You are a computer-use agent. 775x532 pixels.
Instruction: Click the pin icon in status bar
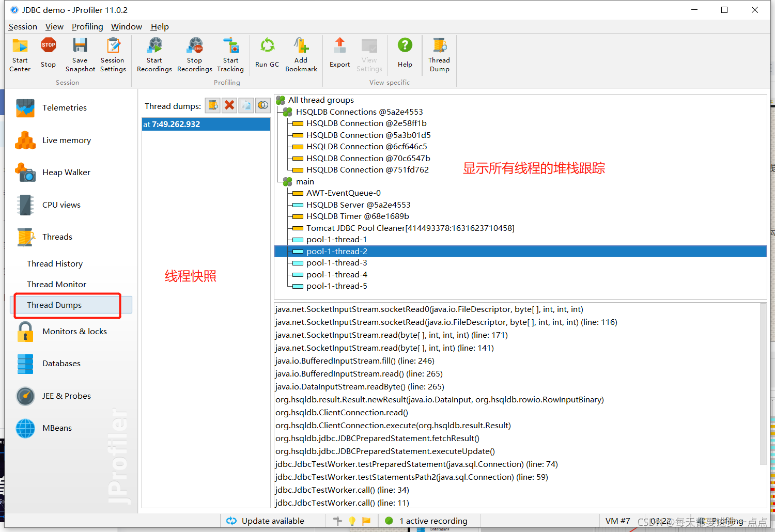pyautogui.click(x=338, y=521)
